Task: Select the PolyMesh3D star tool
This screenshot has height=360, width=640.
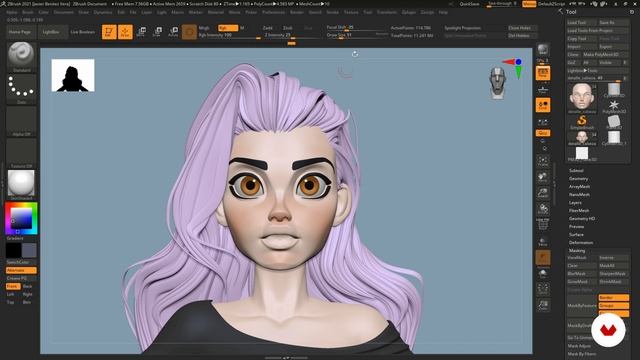Action: click(613, 106)
